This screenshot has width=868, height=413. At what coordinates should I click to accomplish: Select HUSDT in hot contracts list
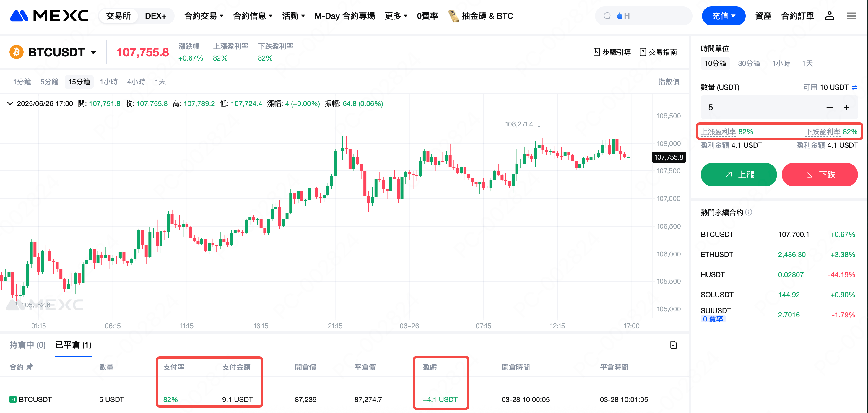click(778, 274)
